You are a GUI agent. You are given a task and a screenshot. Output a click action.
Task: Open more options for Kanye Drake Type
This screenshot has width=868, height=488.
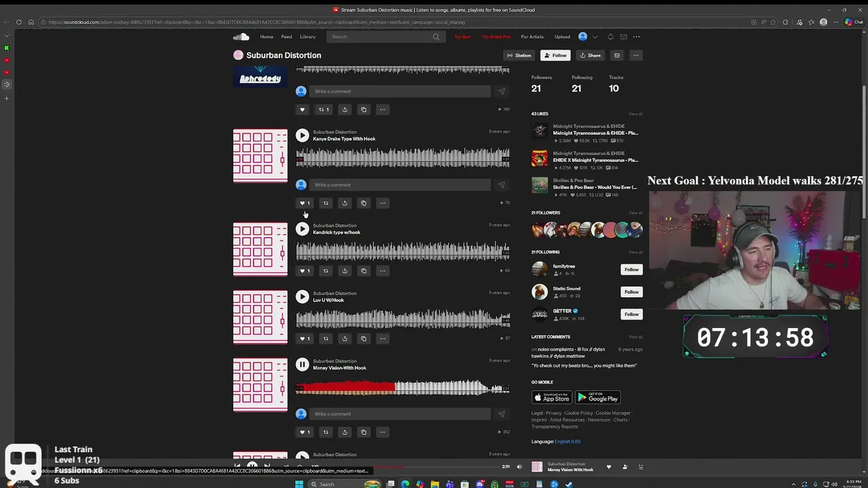(x=382, y=203)
